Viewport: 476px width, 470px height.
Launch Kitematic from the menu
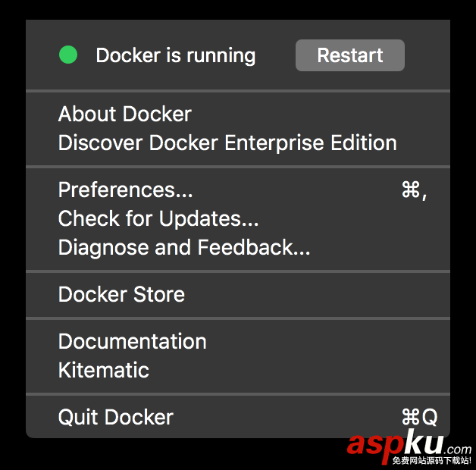(x=104, y=371)
